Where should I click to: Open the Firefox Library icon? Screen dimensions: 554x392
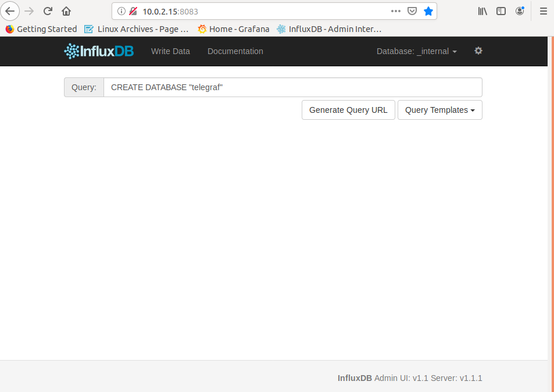[x=482, y=11]
